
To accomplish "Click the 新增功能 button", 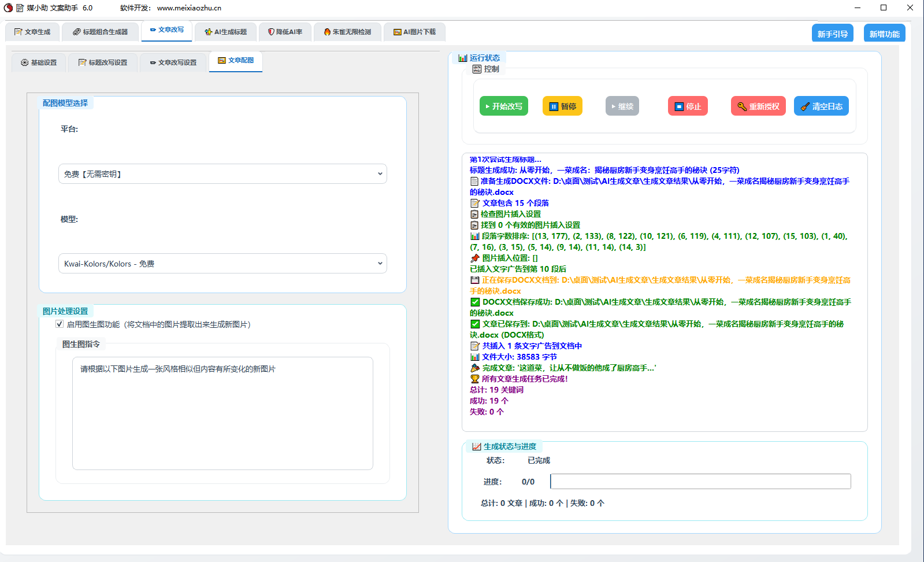I will [884, 34].
